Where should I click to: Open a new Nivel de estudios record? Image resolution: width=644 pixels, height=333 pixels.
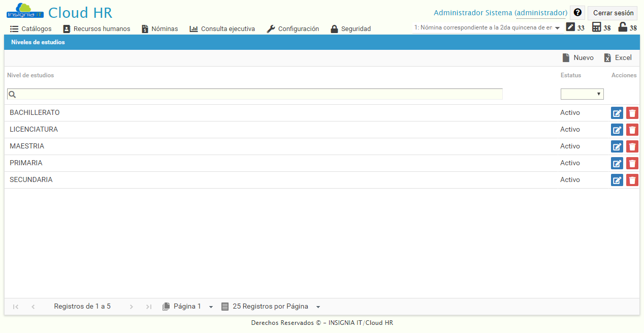[x=578, y=57]
